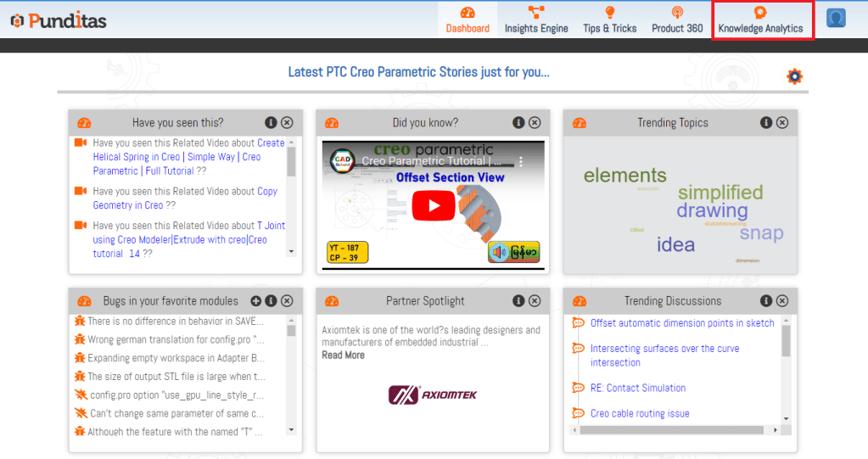Close the Partner Spotlight widget
This screenshot has width=868, height=459.
click(x=535, y=301)
